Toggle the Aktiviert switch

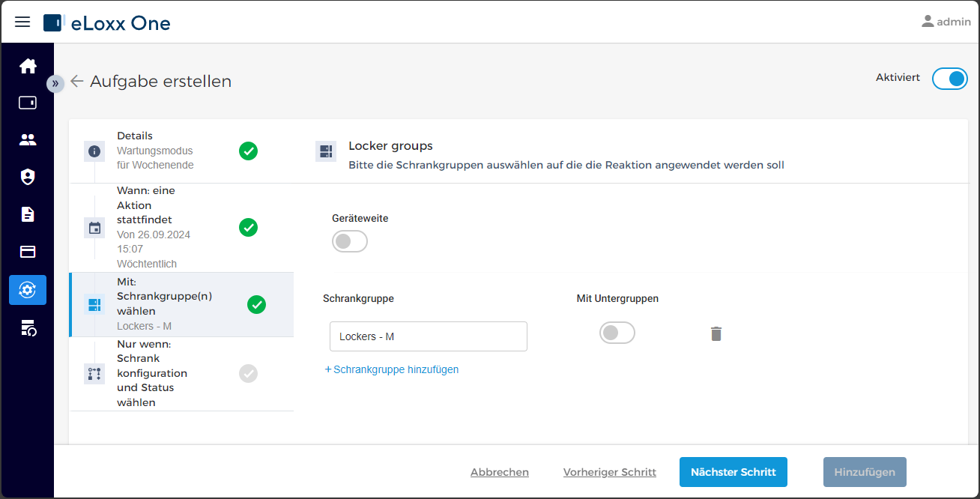point(950,79)
